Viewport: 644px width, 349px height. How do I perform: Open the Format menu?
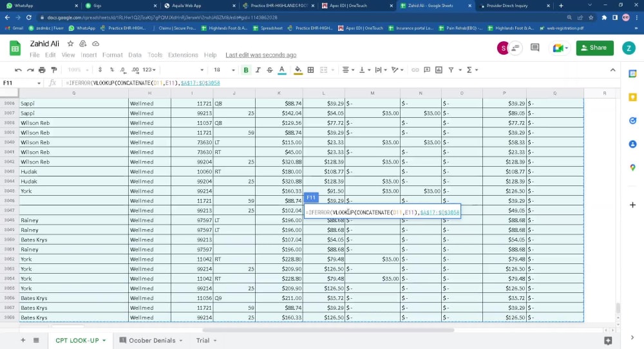tap(112, 55)
